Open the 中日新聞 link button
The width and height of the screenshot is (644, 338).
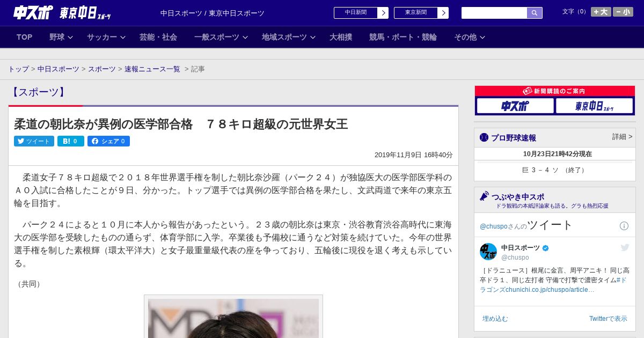click(355, 13)
